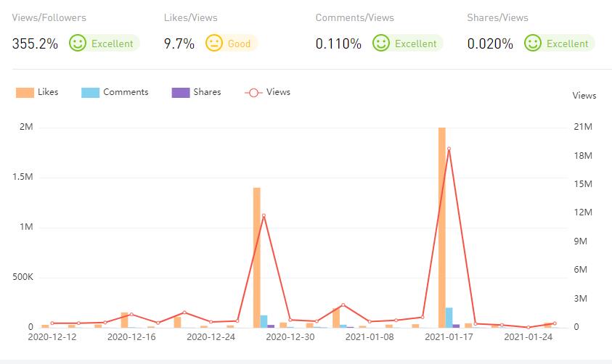612x364 pixels.
Task: Click the Views peak point at 18M
Action: 449,149
